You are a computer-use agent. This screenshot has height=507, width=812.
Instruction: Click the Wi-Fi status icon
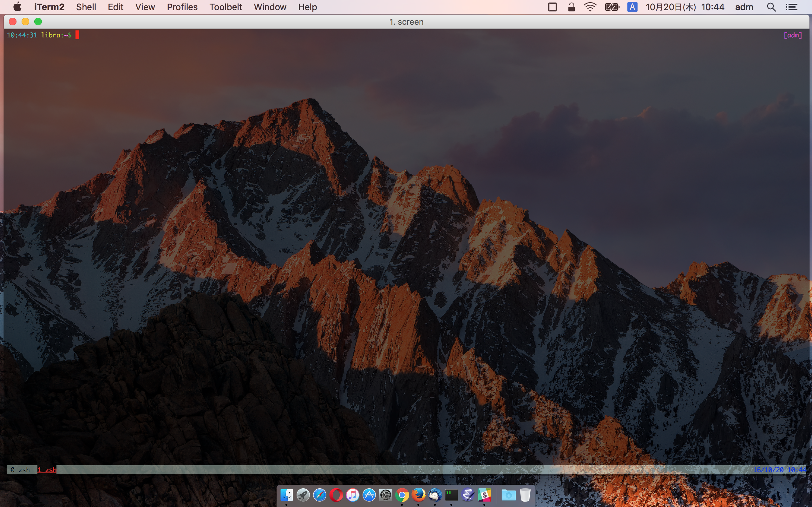tap(590, 7)
